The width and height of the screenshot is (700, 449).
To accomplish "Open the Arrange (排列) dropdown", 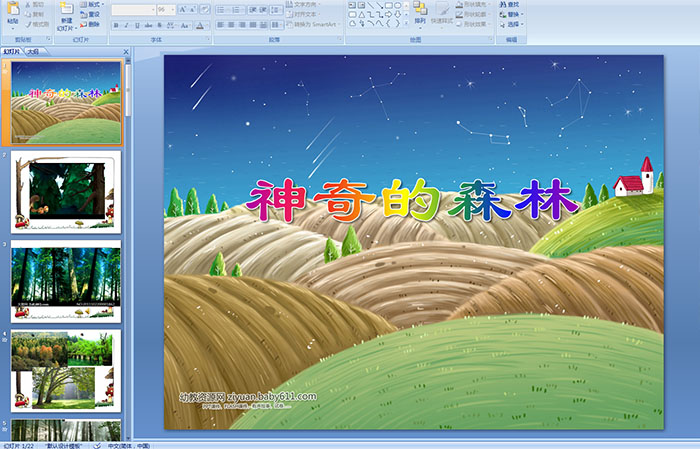I will [420, 14].
